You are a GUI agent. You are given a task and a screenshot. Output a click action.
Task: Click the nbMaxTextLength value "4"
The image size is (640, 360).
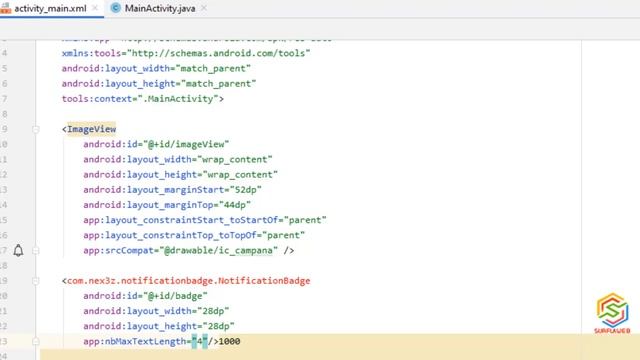200,341
